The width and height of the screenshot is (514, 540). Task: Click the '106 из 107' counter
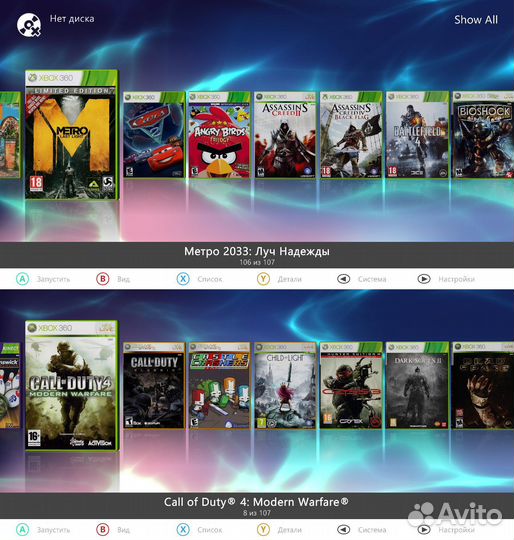[257, 262]
